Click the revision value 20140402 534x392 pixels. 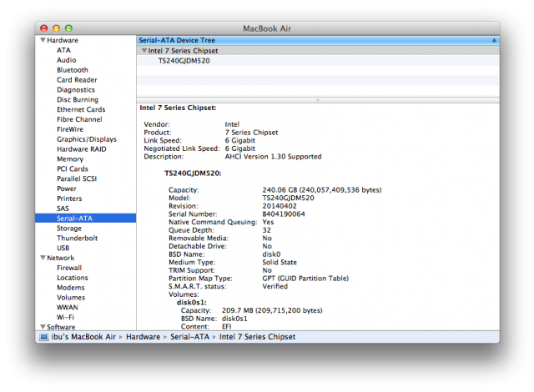280,206
